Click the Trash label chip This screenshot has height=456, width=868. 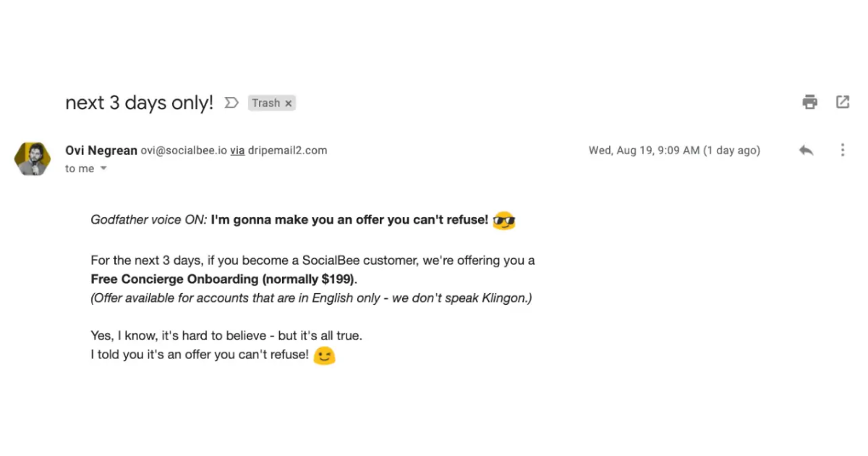click(265, 104)
